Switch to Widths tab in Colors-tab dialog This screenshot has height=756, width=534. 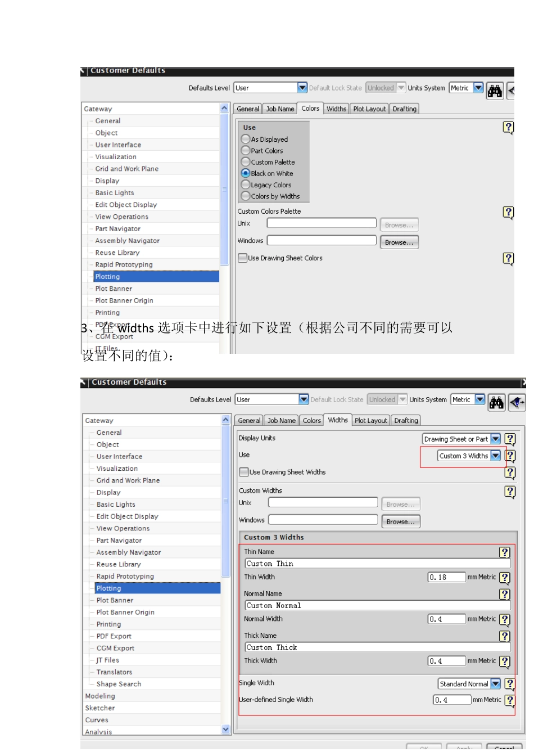click(336, 109)
